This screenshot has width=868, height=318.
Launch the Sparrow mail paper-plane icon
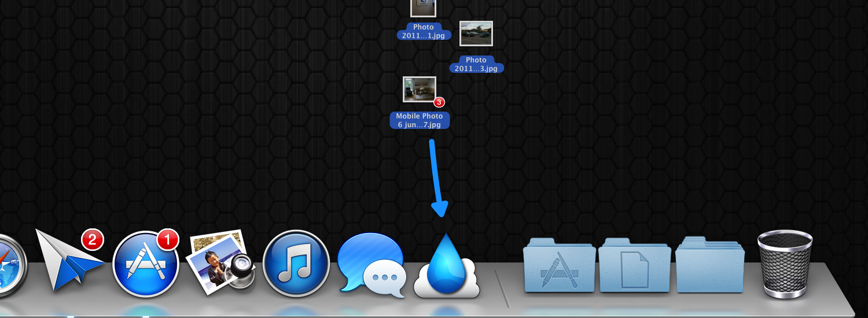(x=69, y=259)
